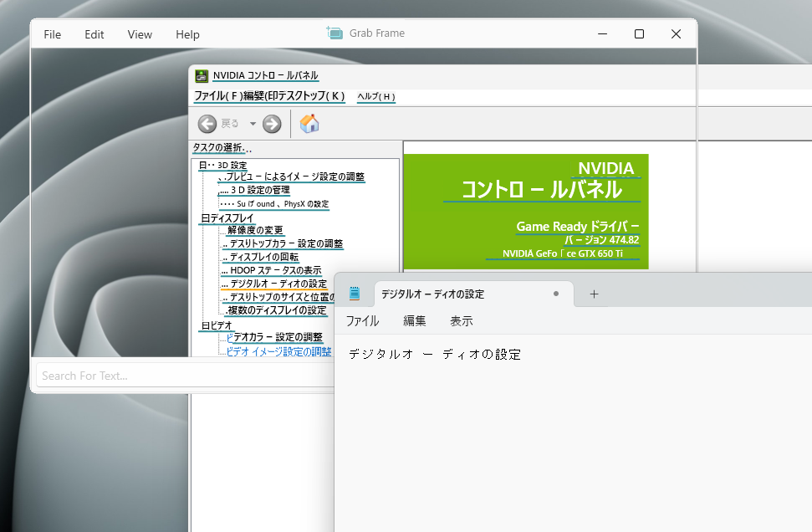812x532 pixels.
Task: Collapse the 3D 設定 tree node
Action: (x=202, y=166)
